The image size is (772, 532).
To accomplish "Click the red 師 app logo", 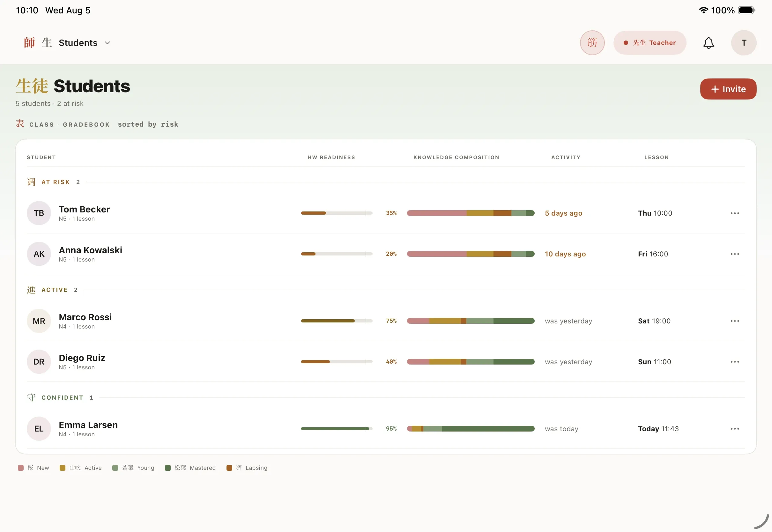I will pos(29,43).
